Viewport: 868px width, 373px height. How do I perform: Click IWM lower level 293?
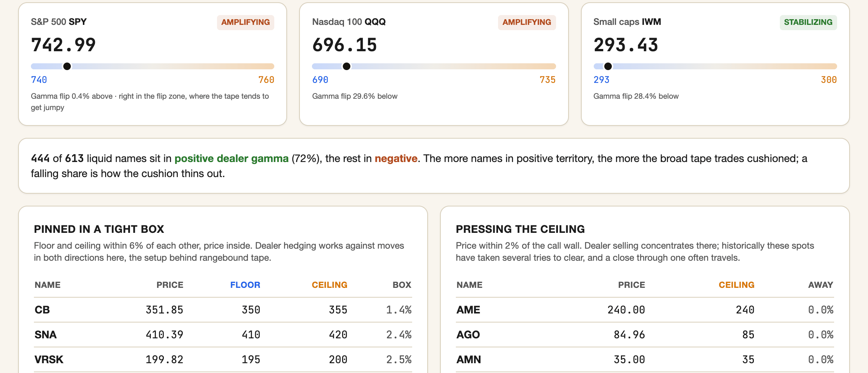pyautogui.click(x=601, y=80)
